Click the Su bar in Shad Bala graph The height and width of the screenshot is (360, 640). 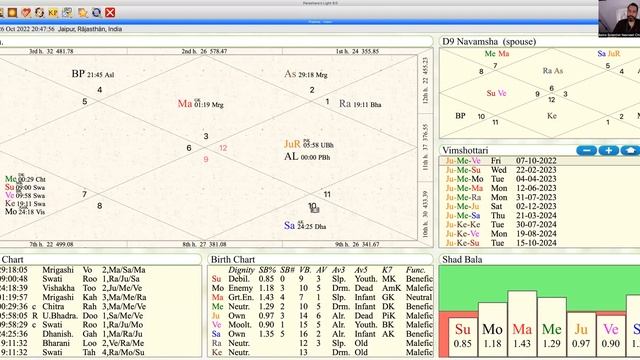[462, 337]
